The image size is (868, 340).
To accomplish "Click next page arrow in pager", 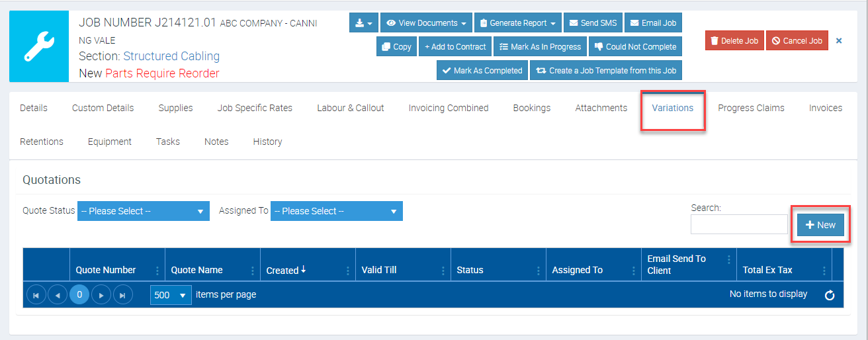I will point(101,295).
